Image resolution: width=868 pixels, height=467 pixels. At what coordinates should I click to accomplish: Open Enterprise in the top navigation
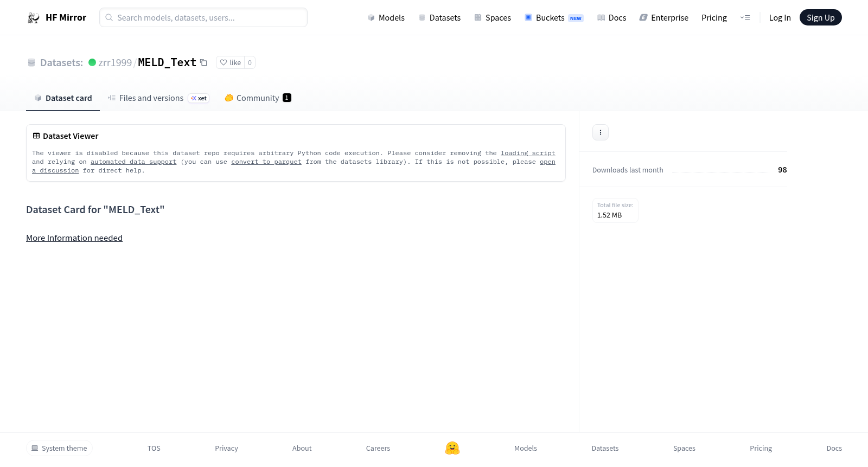[x=663, y=18]
